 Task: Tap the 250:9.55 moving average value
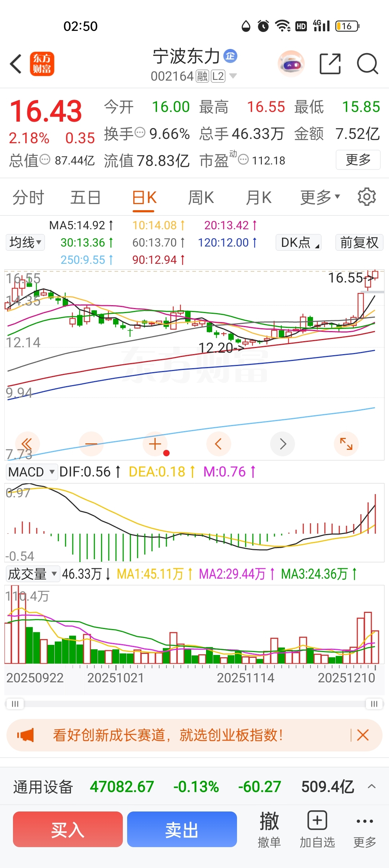[x=87, y=259]
